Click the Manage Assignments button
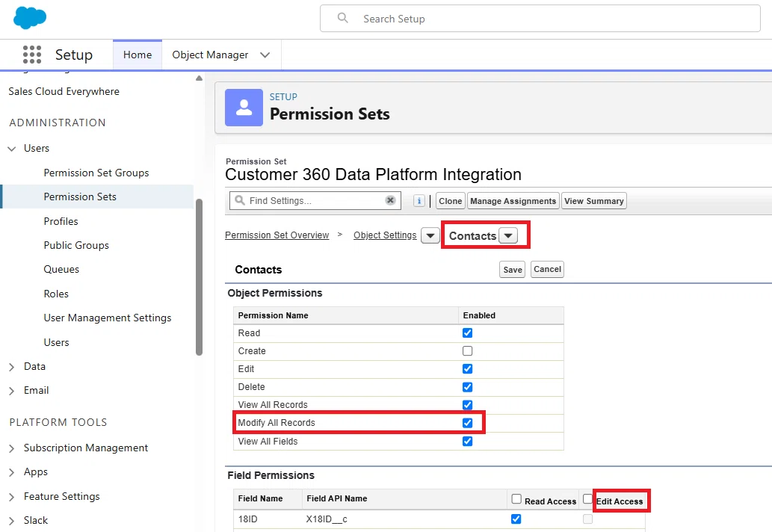The height and width of the screenshot is (532, 772). click(513, 201)
